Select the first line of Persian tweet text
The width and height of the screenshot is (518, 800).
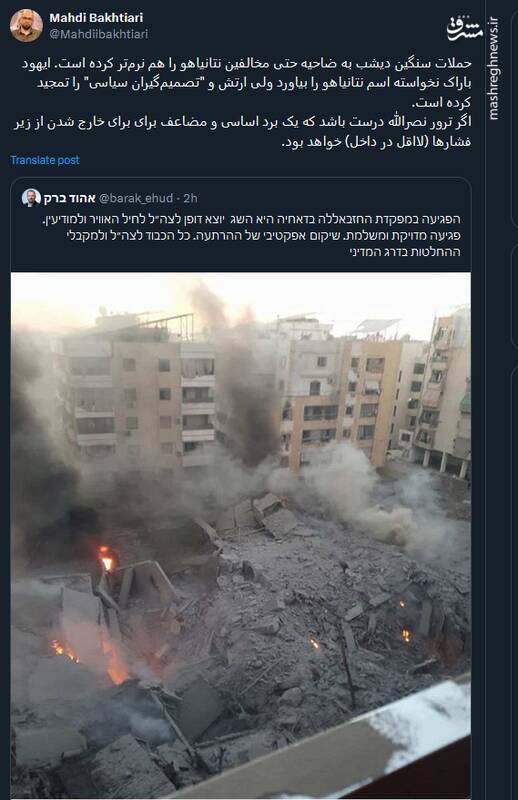pyautogui.click(x=247, y=64)
